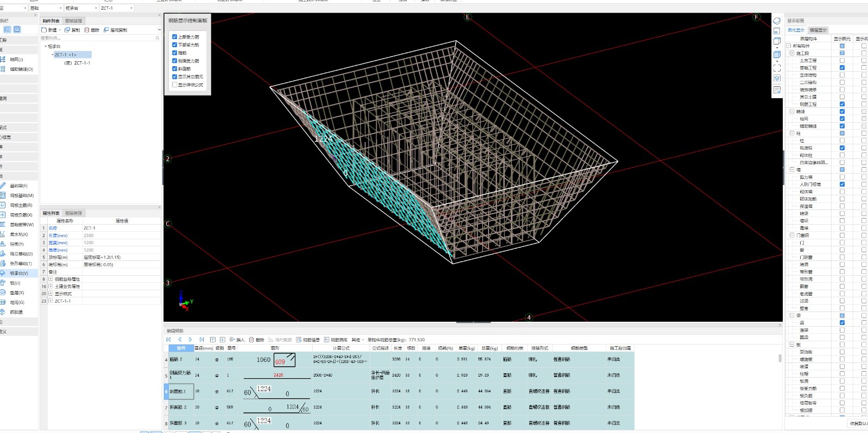This screenshot has height=433, width=868.
Task: Expand 土建业务属性 property group
Action: point(50,286)
